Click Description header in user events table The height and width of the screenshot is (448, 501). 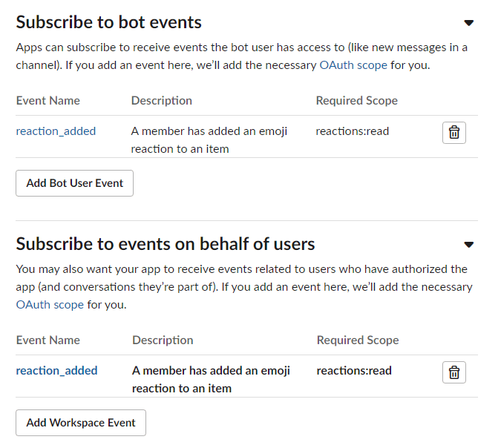pos(163,340)
